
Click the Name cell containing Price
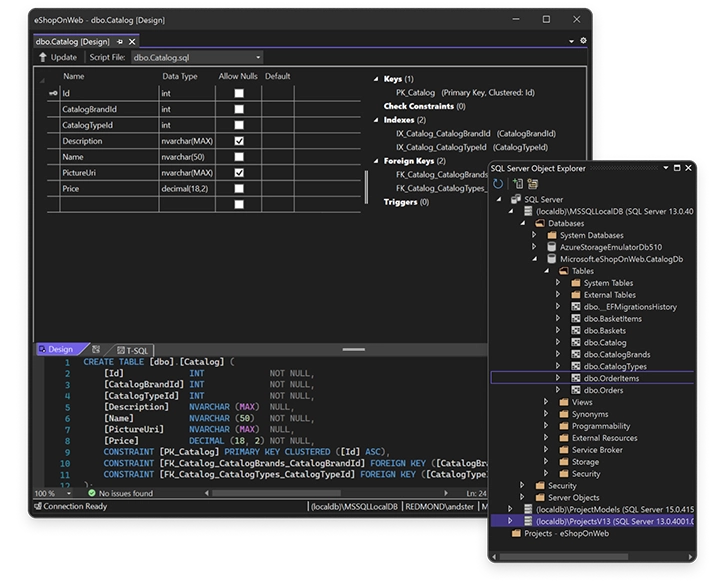110,189
